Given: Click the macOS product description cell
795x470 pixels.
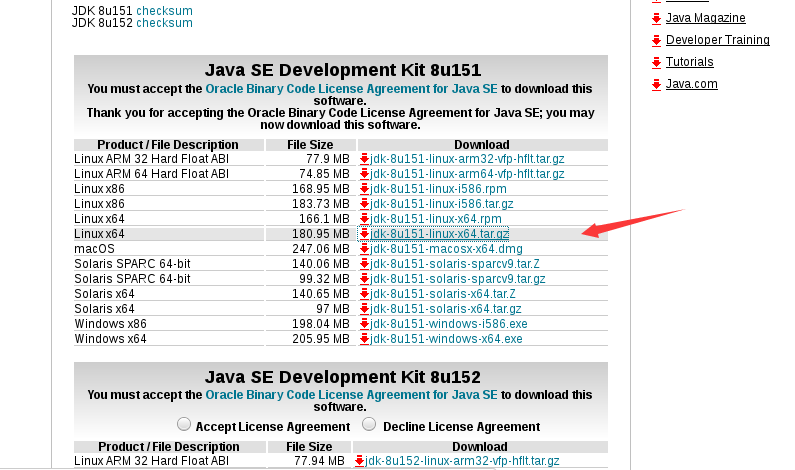Looking at the screenshot, I should (169, 249).
